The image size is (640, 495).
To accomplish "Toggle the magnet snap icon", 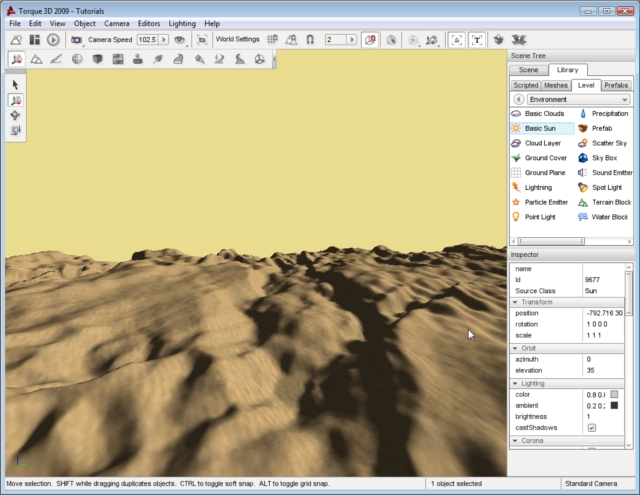I will click(310, 40).
